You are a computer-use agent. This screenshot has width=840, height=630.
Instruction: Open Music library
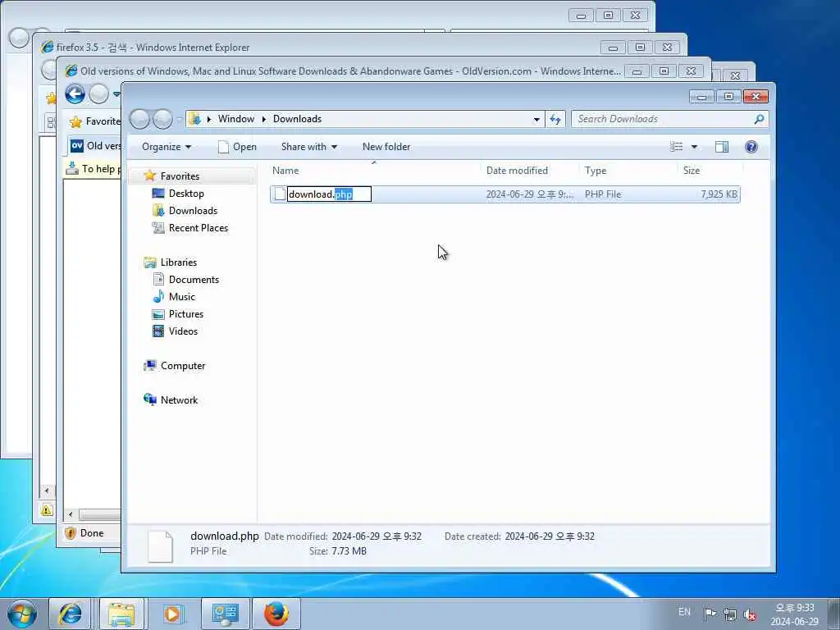click(x=181, y=296)
